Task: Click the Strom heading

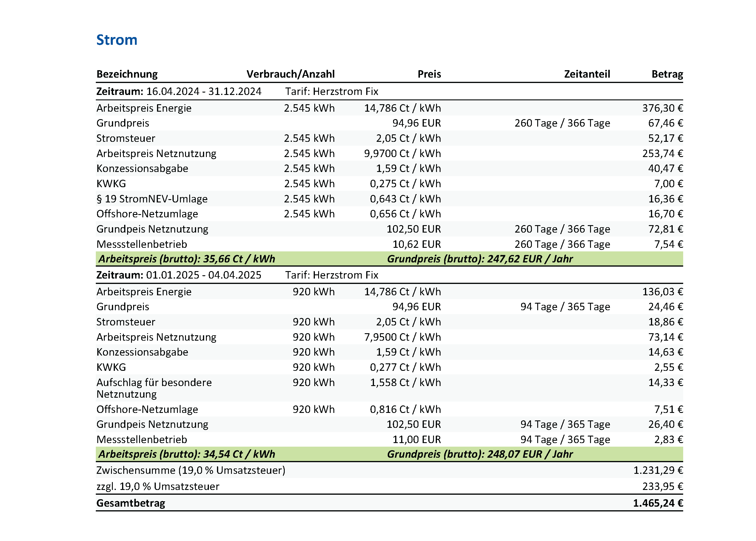Action: point(117,40)
